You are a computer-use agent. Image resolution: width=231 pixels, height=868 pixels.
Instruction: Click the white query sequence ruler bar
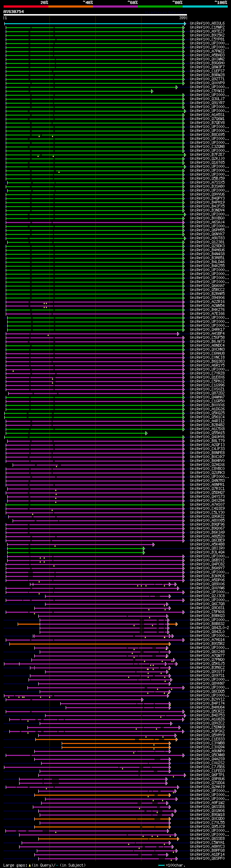pos(95,15)
